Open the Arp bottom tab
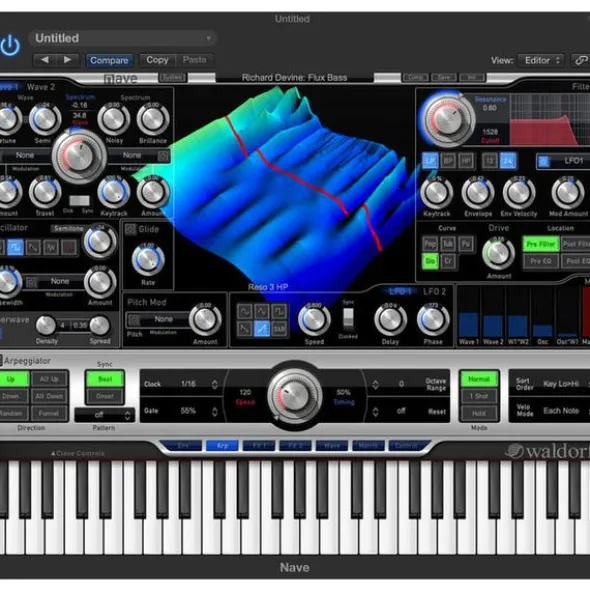 point(222,446)
